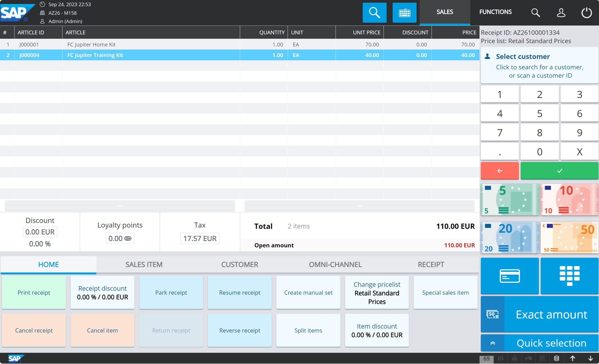Select the 20 euro banknote

tap(510, 238)
